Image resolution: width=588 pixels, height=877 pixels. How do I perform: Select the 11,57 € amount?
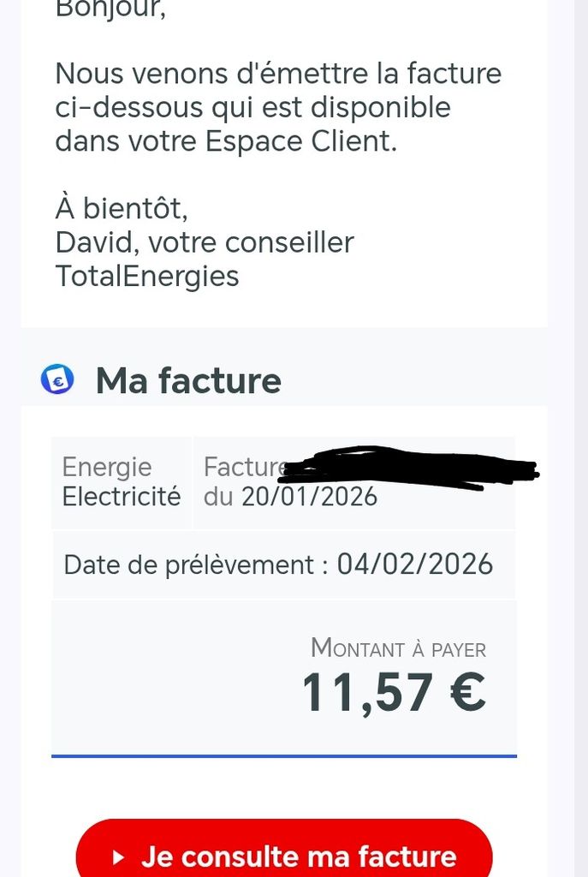pyautogui.click(x=394, y=692)
